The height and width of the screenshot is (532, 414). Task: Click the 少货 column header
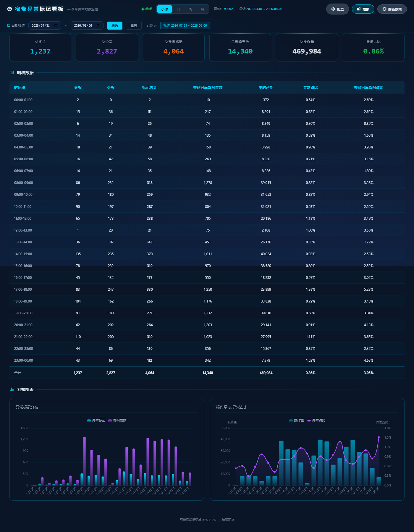click(111, 88)
